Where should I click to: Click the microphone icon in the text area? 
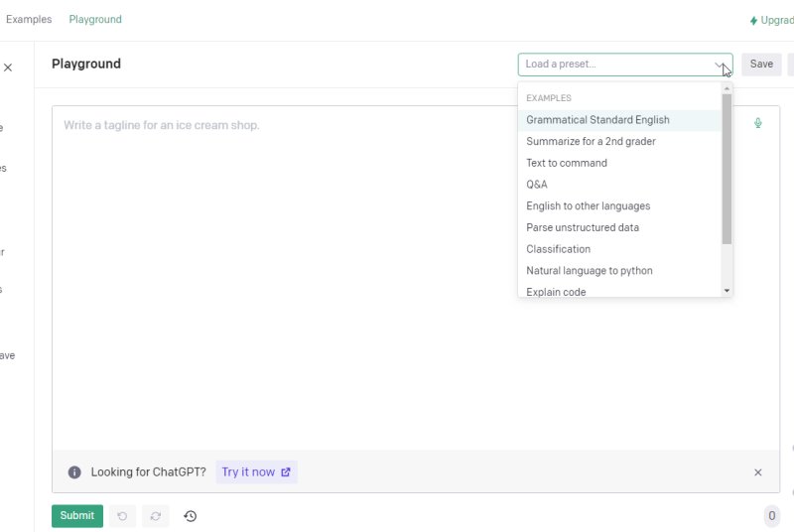757,123
